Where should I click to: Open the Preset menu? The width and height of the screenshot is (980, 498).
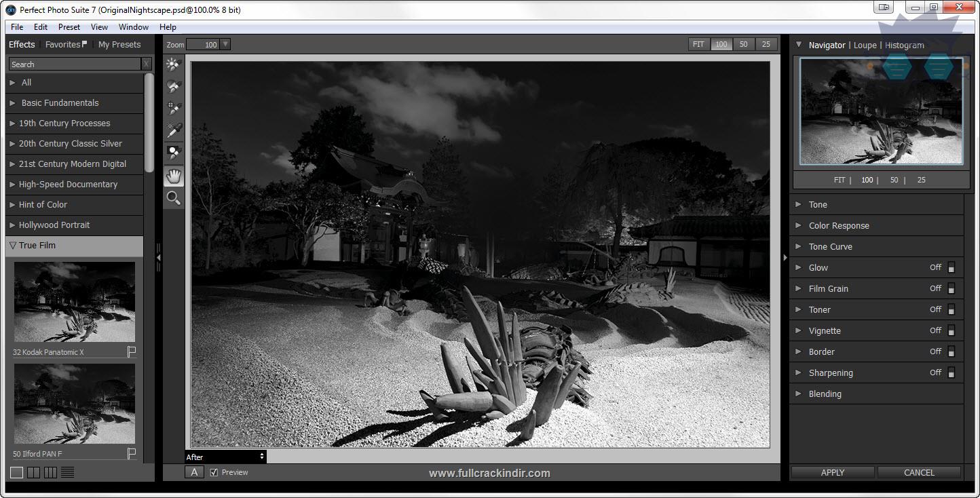tap(69, 27)
